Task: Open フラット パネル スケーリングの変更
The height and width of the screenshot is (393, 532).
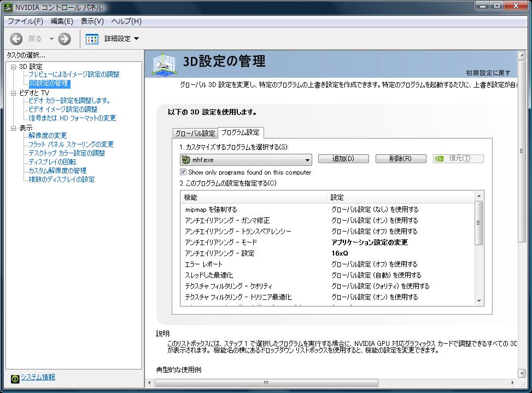Action: pyautogui.click(x=71, y=145)
